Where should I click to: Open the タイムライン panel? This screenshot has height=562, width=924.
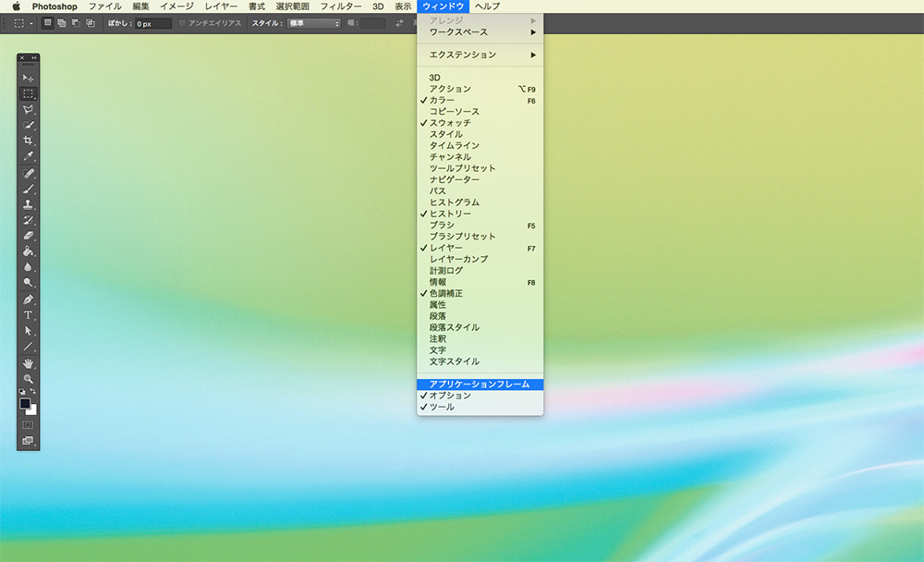(x=480, y=146)
